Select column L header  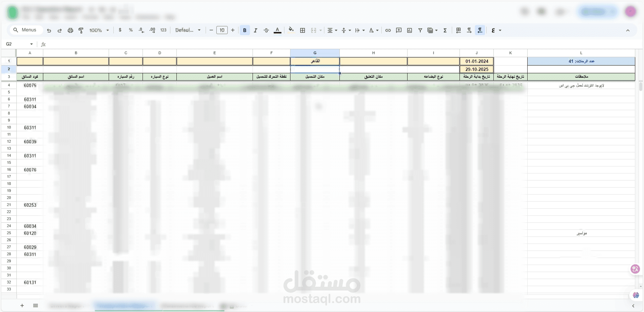point(581,53)
